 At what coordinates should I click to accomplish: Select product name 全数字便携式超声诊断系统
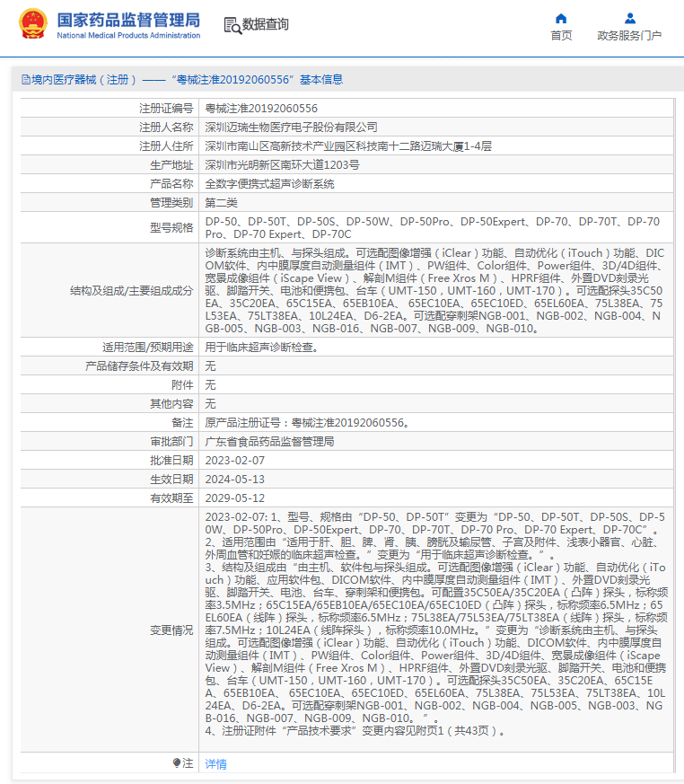pyautogui.click(x=270, y=184)
